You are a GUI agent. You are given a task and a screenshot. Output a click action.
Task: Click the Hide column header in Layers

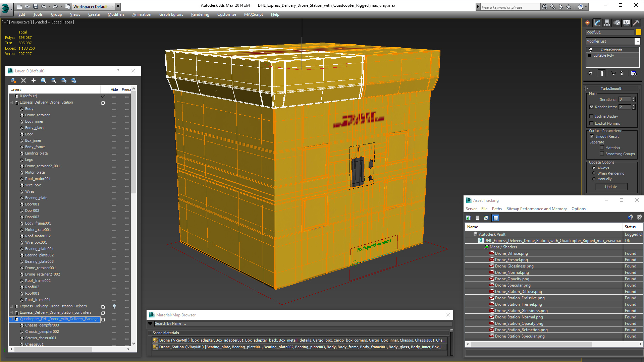(x=114, y=89)
